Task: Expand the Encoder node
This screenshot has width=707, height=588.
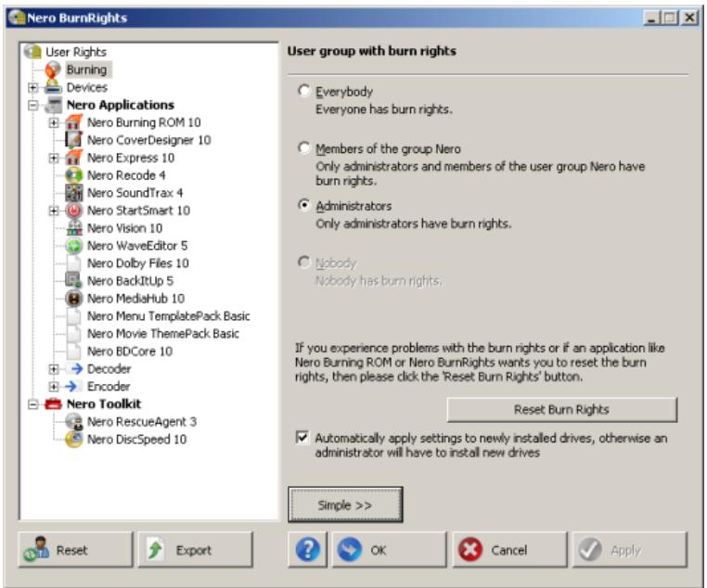Action: pyautogui.click(x=54, y=387)
